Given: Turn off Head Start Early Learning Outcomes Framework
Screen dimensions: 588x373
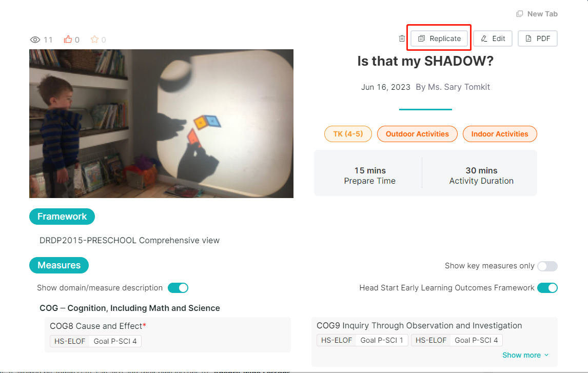Looking at the screenshot, I should 547,288.
